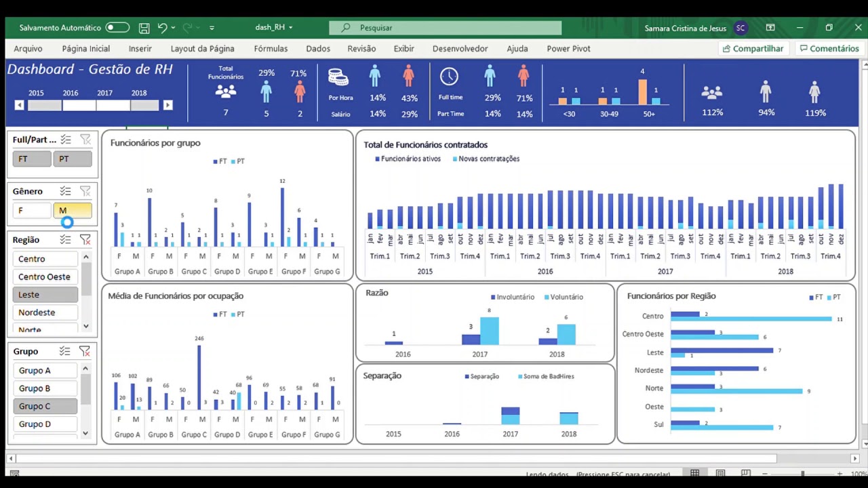Select year 2017 segment on timeline slider
The image size is (868, 488).
point(113,105)
